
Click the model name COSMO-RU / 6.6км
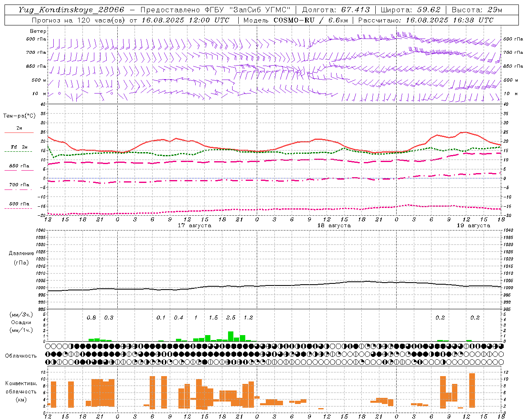click(310, 20)
